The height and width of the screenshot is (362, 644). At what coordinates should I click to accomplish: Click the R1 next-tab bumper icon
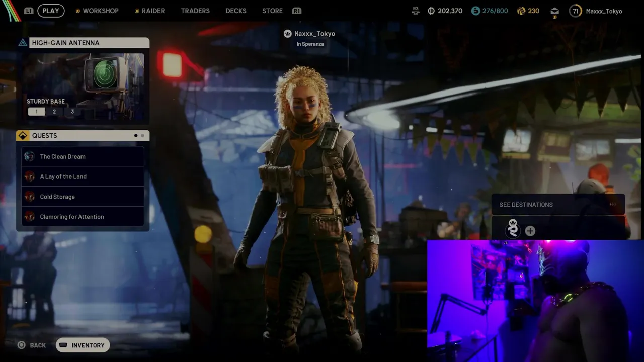(x=297, y=11)
